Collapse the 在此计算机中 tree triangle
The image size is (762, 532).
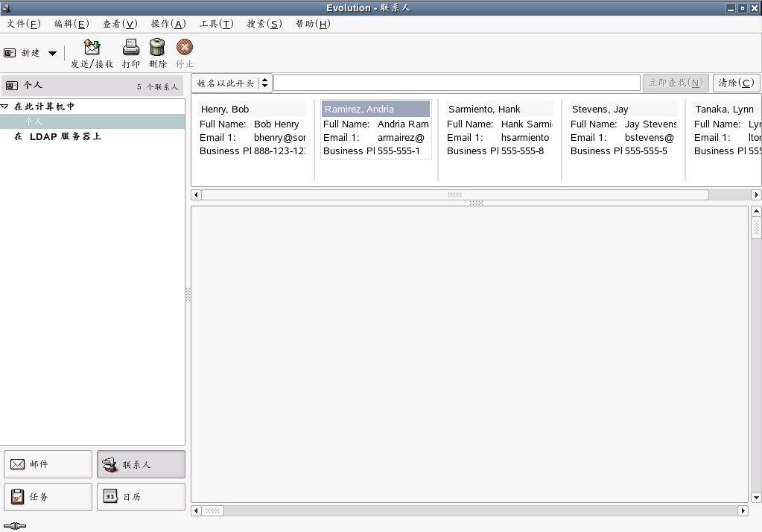click(x=5, y=106)
